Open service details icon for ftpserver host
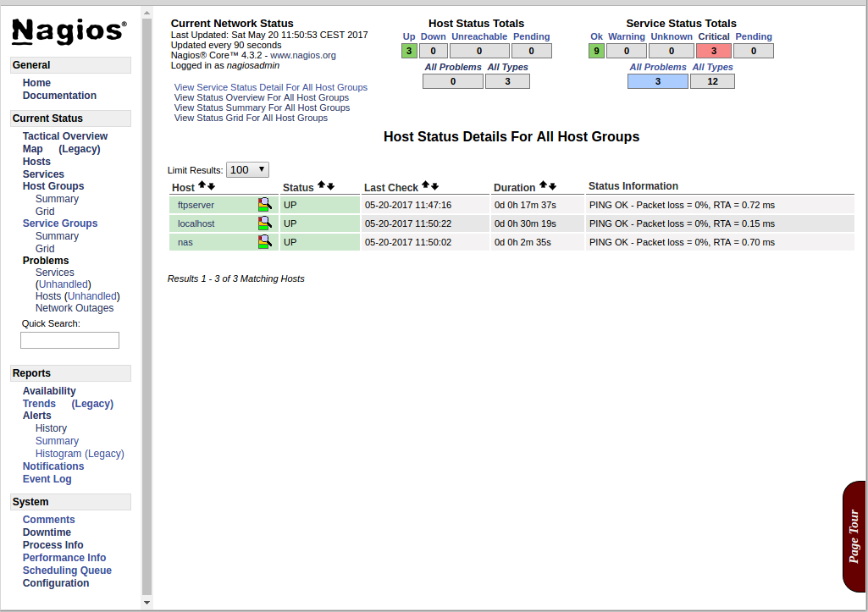The width and height of the screenshot is (868, 612). pyautogui.click(x=264, y=205)
